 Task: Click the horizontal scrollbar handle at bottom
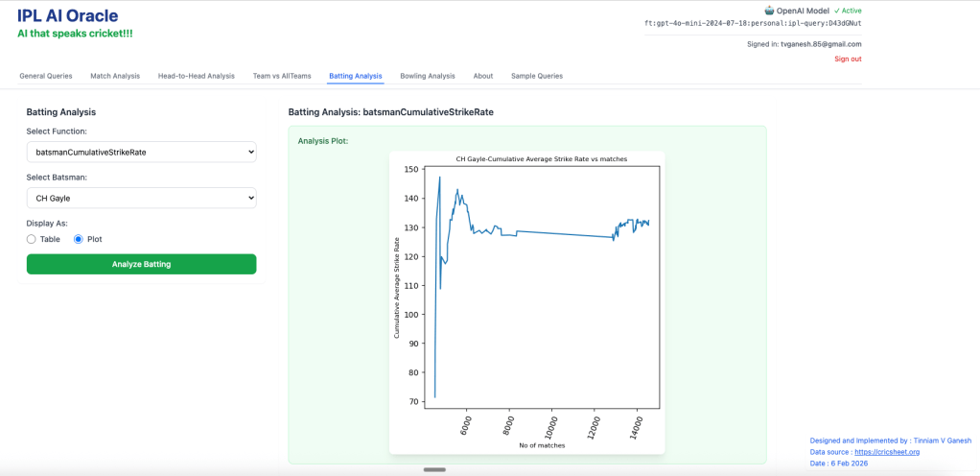coord(434,469)
